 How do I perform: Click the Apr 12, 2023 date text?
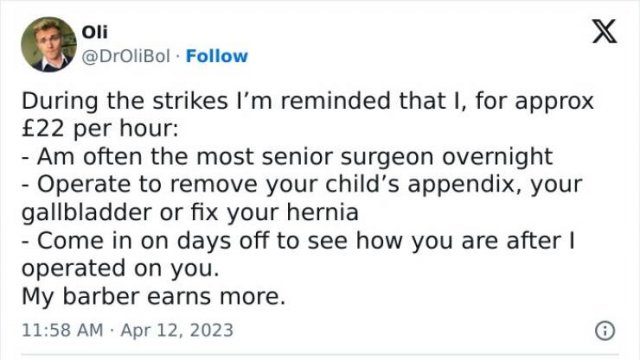[177, 330]
